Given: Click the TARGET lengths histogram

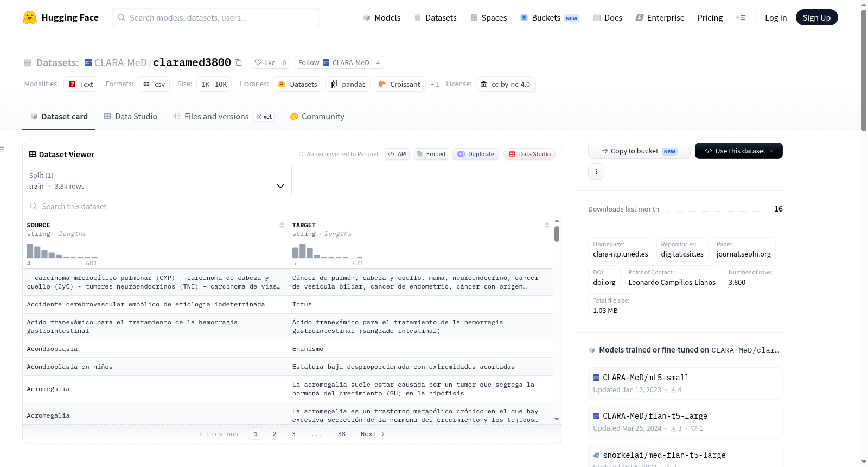Looking at the screenshot, I should pos(328,250).
